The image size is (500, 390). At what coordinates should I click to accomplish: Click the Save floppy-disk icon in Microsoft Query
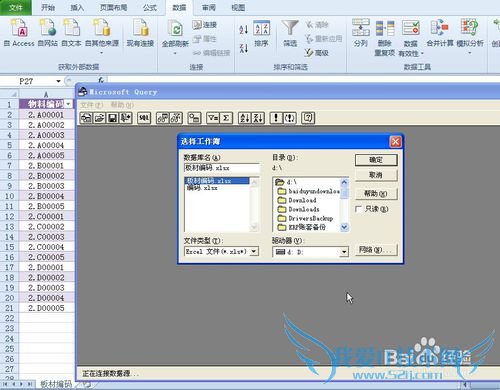[x=112, y=118]
